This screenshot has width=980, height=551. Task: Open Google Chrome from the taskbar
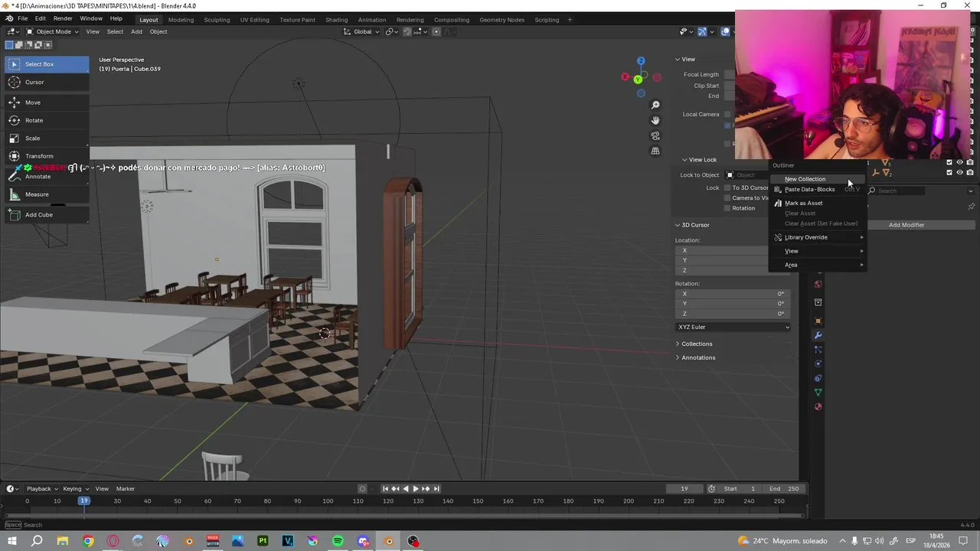[x=88, y=541]
